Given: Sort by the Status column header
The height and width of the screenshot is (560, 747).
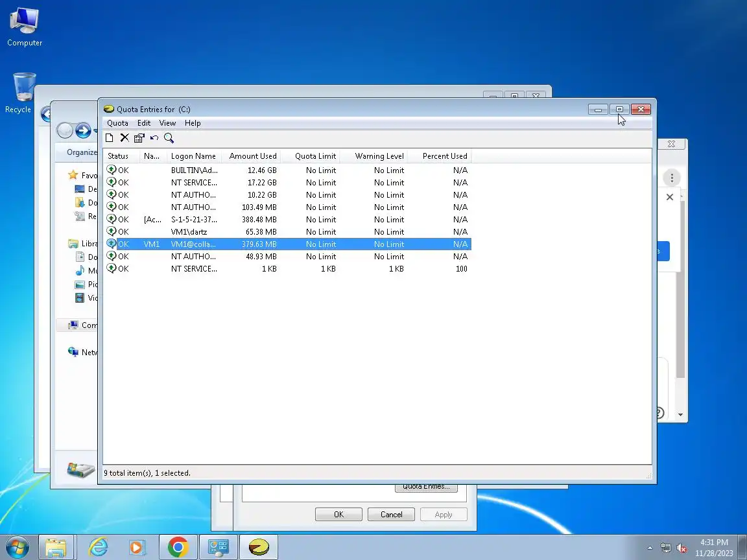Looking at the screenshot, I should 121,156.
